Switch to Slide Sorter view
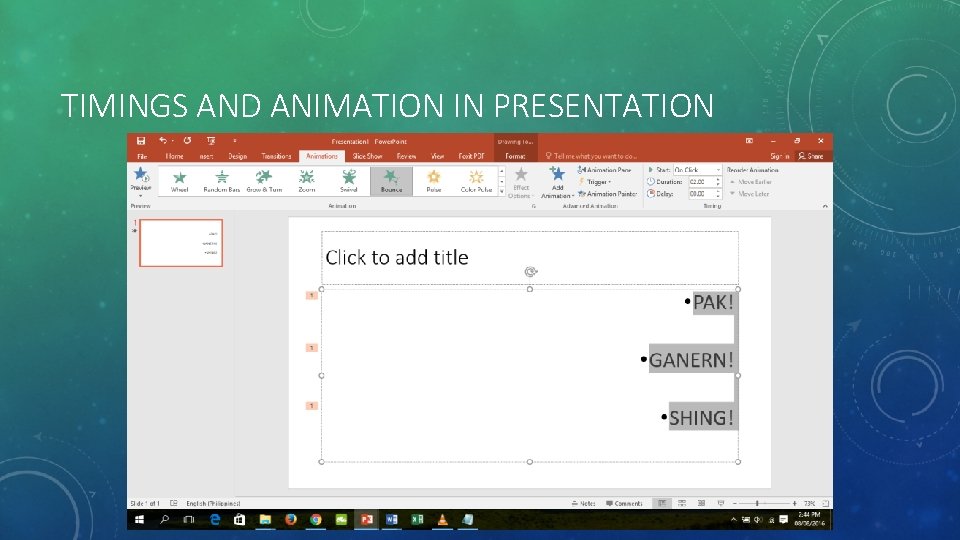 pyautogui.click(x=681, y=503)
